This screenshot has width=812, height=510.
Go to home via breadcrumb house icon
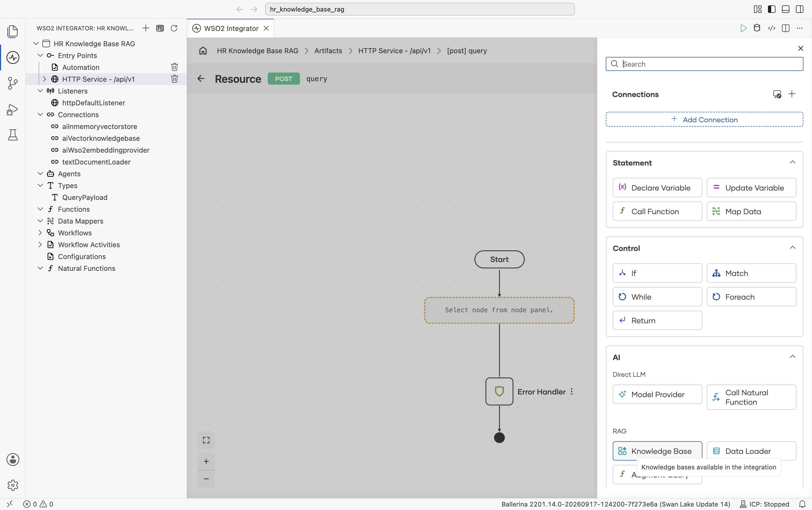[x=203, y=51]
